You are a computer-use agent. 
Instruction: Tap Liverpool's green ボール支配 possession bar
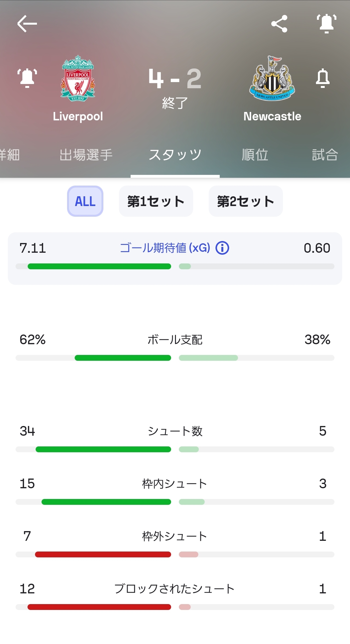tap(123, 358)
